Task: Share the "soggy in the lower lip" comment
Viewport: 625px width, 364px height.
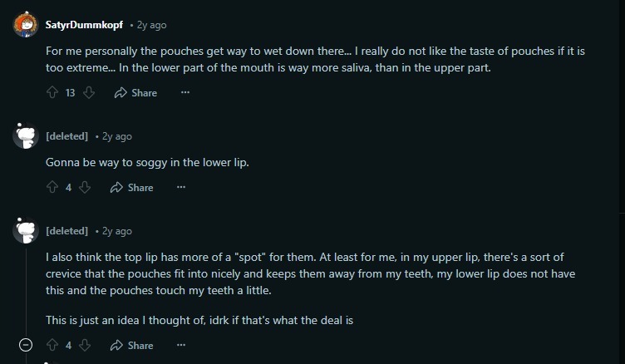Action: 131,188
